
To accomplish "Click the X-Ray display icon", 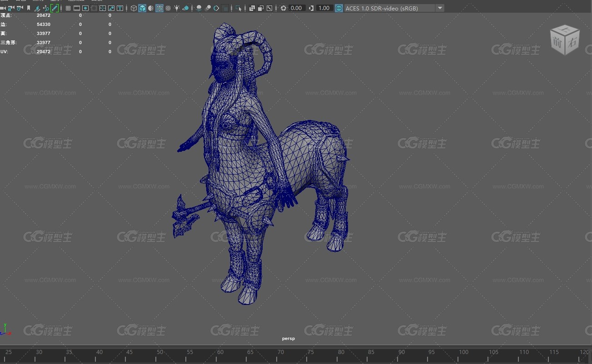I will (251, 8).
